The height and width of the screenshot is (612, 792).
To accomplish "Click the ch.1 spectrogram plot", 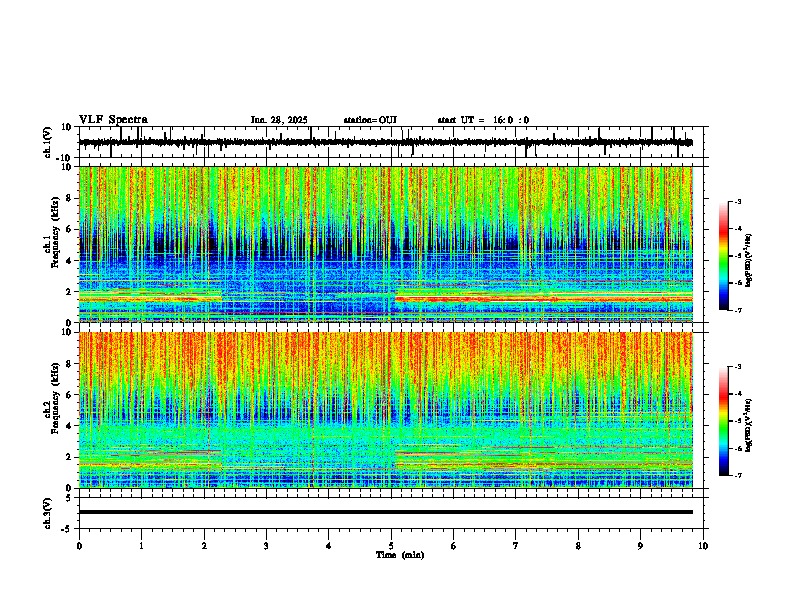I will click(386, 244).
